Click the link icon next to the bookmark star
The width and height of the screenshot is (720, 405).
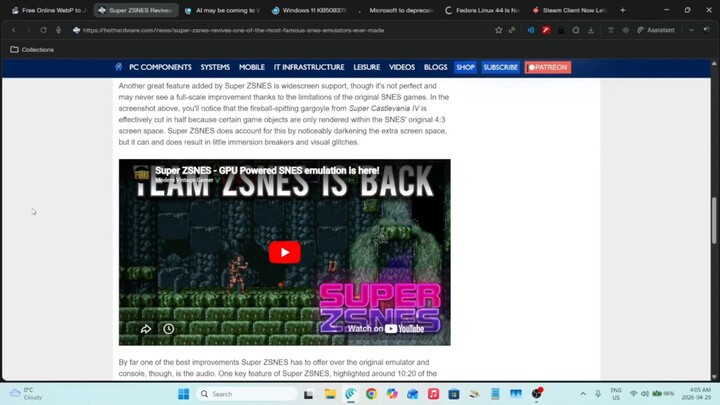pos(512,30)
